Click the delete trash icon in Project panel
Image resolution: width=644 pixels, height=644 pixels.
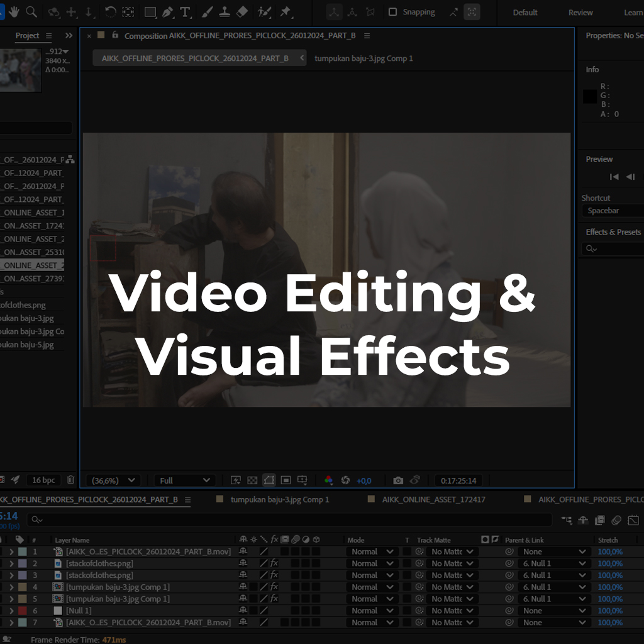pyautogui.click(x=70, y=480)
